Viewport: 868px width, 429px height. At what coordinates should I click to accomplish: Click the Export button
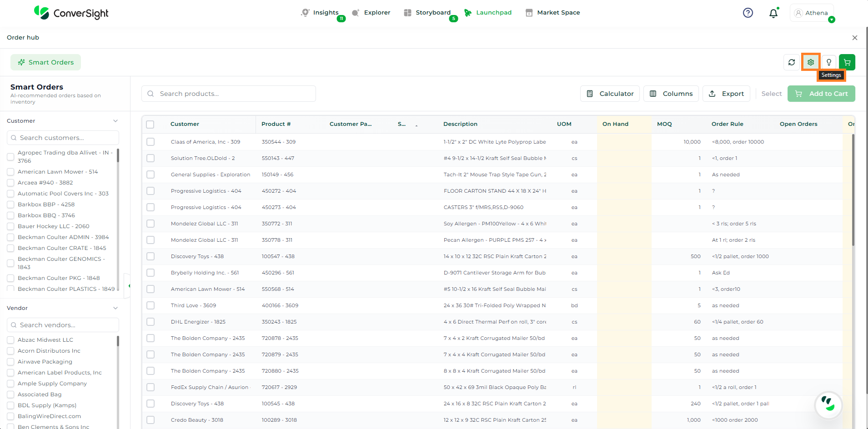coord(727,94)
